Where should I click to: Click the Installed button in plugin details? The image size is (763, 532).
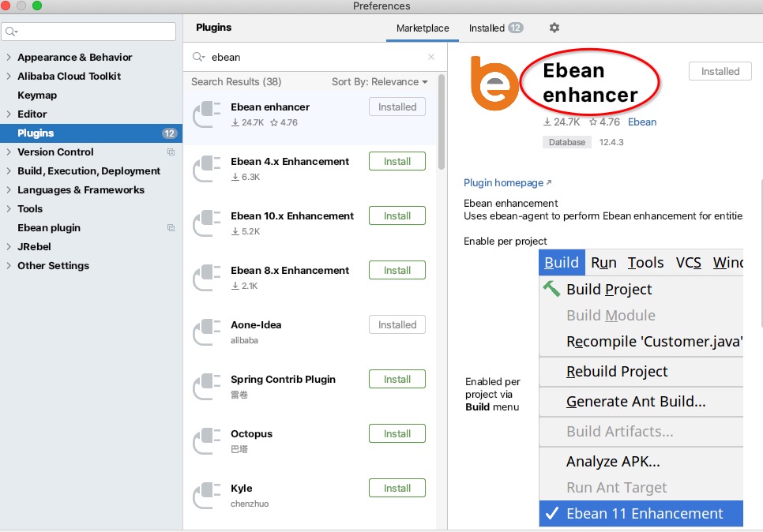pos(720,72)
